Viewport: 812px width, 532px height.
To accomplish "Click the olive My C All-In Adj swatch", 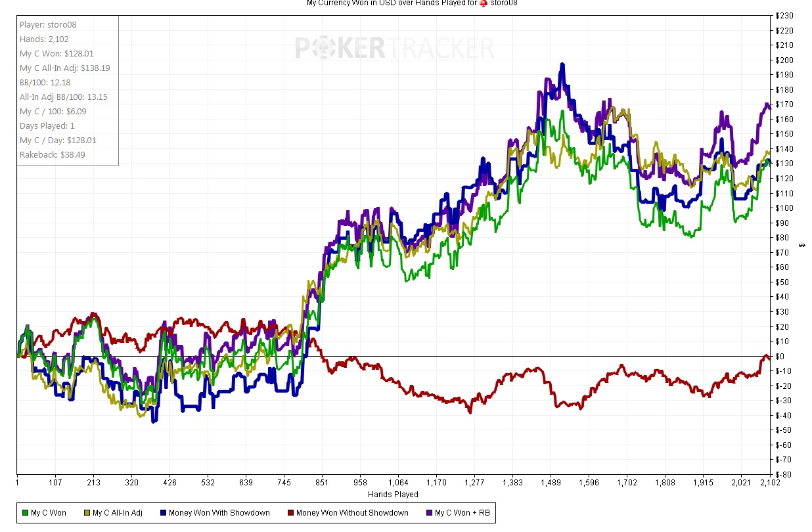I will coord(87,513).
